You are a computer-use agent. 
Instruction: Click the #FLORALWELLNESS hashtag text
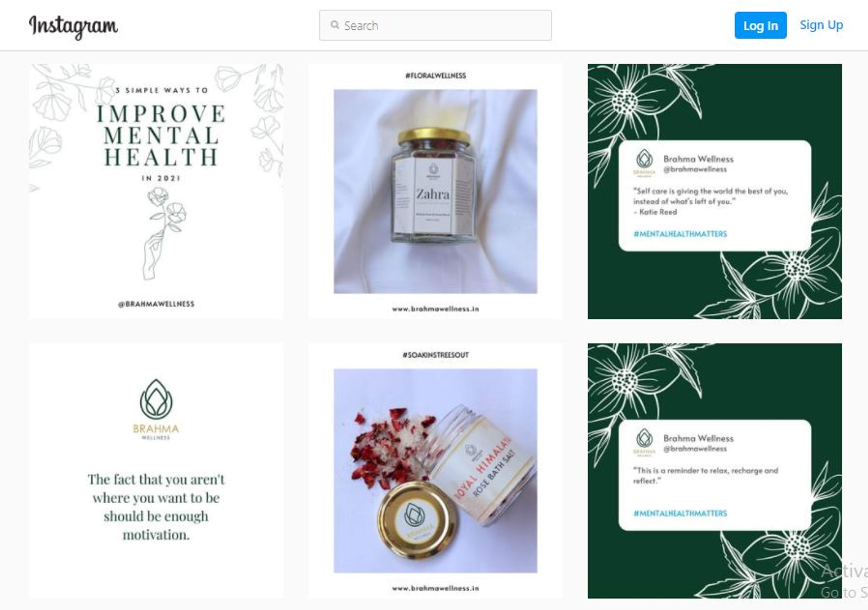(x=436, y=76)
